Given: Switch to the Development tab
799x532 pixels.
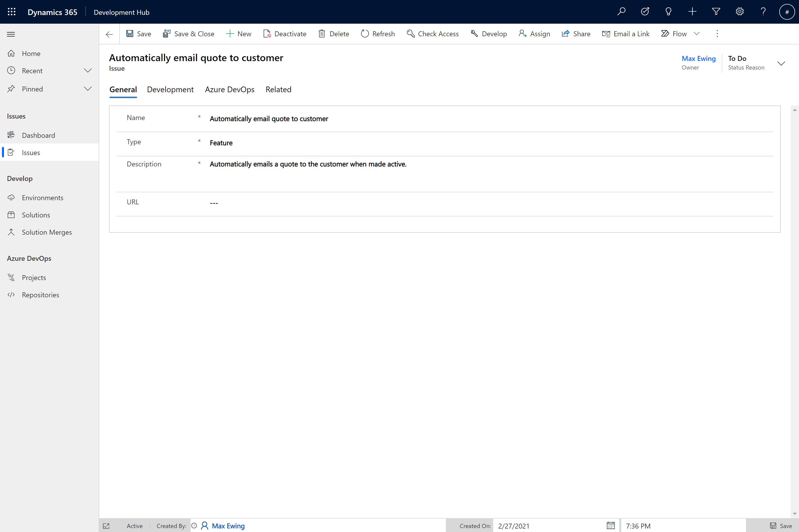Looking at the screenshot, I should (170, 89).
